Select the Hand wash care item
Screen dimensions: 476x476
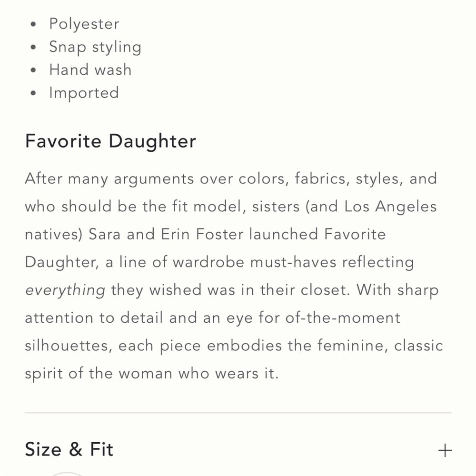point(90,69)
